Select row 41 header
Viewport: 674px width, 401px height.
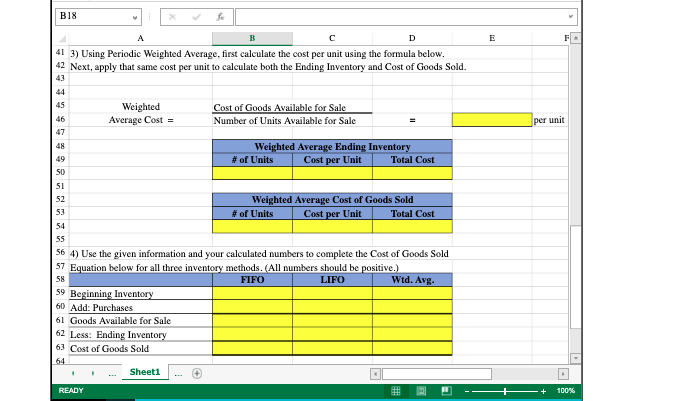(x=60, y=53)
